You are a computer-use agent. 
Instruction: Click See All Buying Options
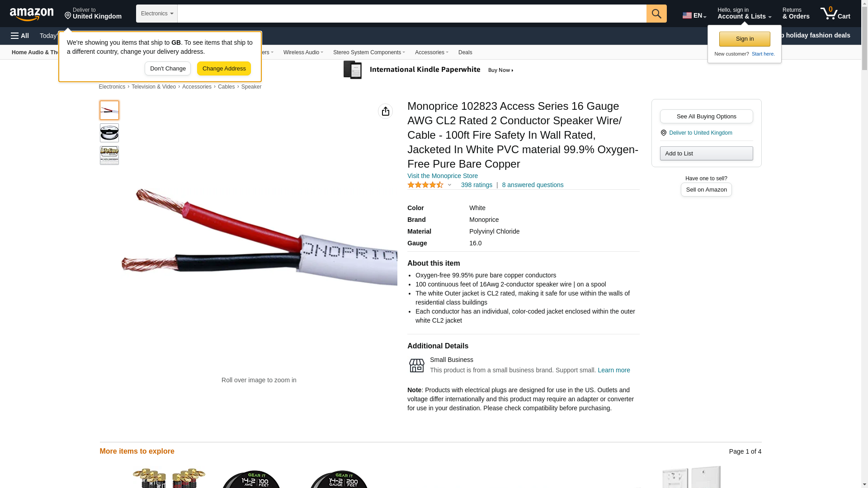pyautogui.click(x=706, y=117)
